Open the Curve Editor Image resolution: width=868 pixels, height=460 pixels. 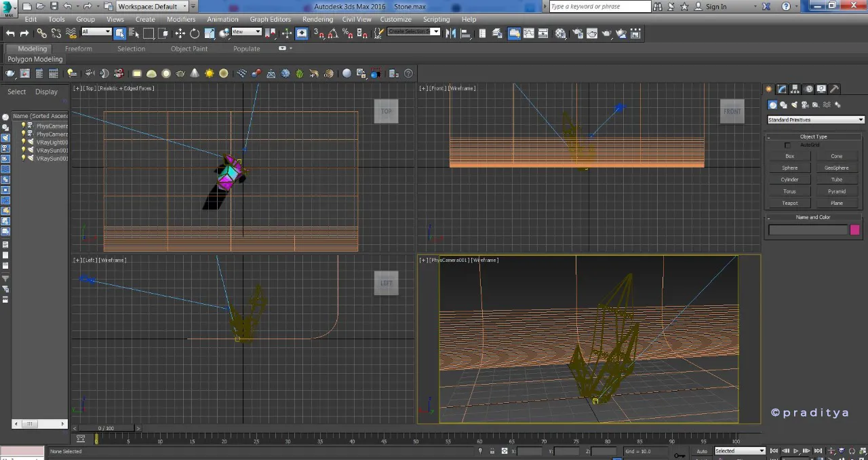pyautogui.click(x=528, y=33)
